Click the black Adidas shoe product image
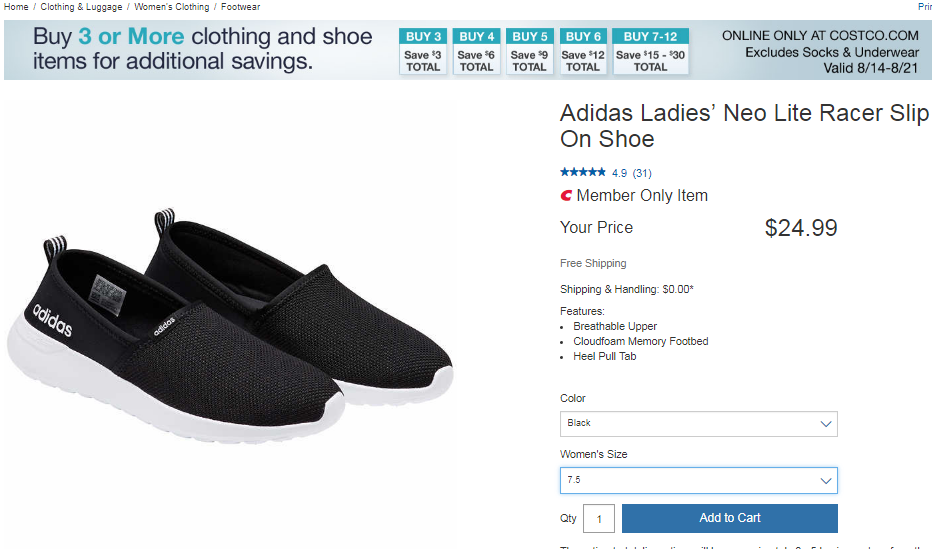The width and height of the screenshot is (932, 549). (230, 320)
